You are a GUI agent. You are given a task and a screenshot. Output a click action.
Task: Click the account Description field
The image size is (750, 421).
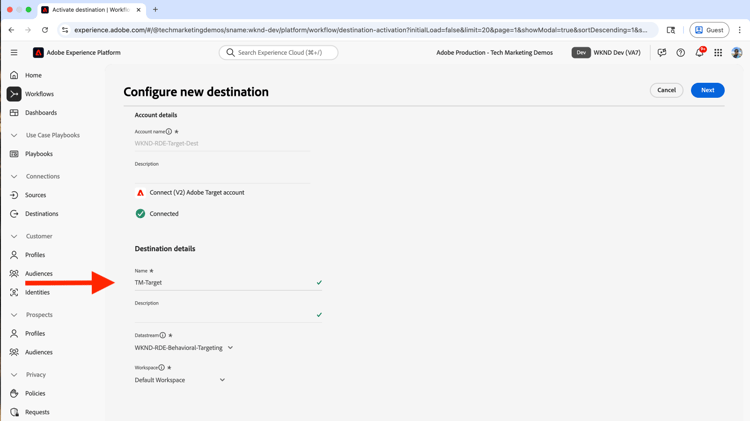[222, 176]
